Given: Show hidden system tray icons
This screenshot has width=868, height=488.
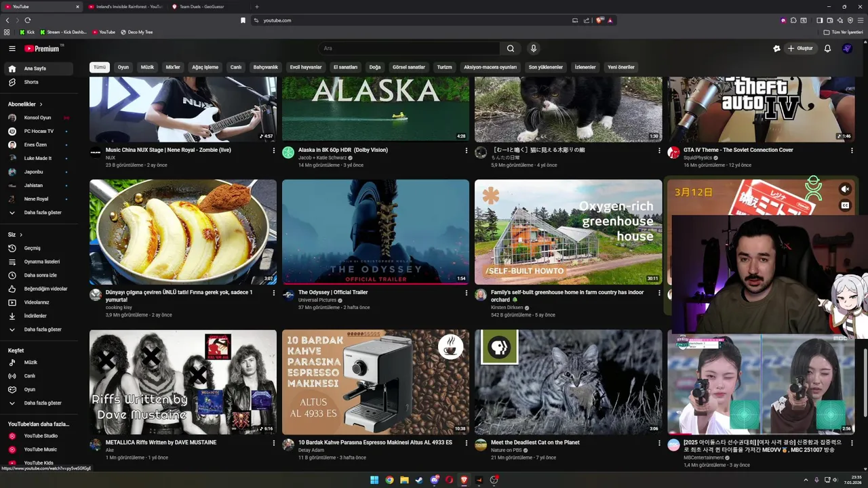Looking at the screenshot, I should pyautogui.click(x=806, y=480).
